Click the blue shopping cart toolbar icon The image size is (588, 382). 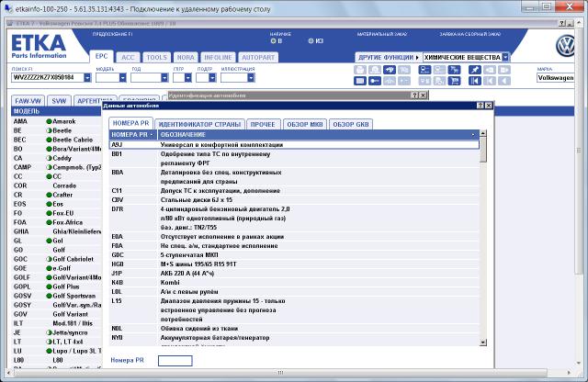(454, 81)
